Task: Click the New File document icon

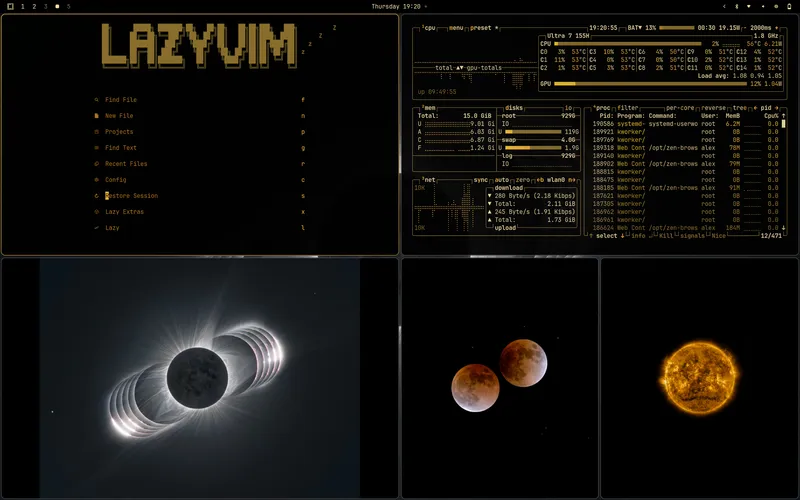Action: click(x=96, y=116)
